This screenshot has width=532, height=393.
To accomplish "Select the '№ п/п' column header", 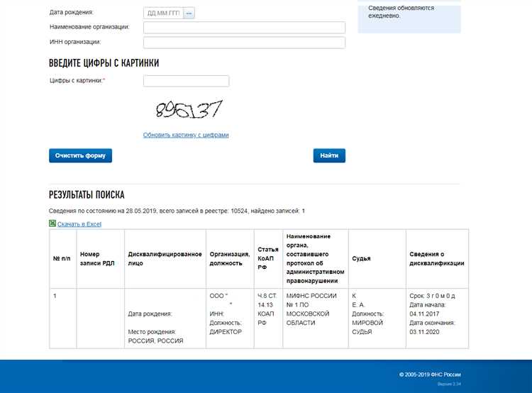I will 63,259.
